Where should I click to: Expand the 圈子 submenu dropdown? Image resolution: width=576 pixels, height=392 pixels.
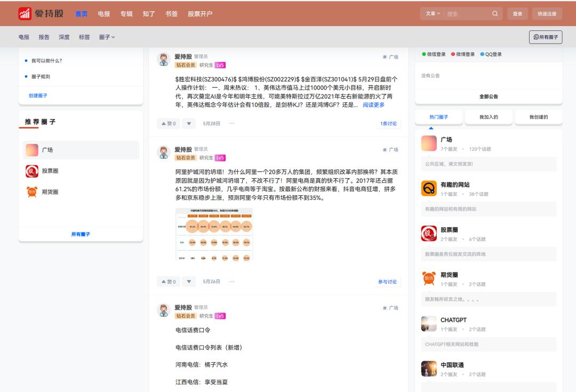point(107,37)
